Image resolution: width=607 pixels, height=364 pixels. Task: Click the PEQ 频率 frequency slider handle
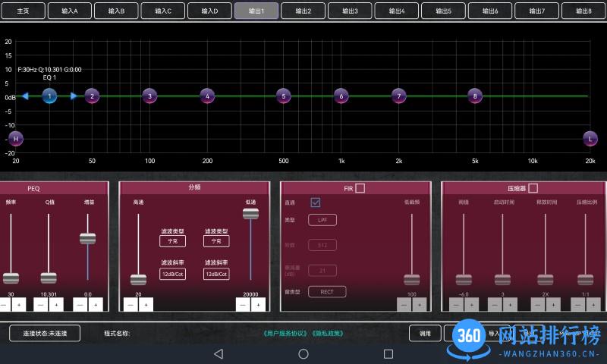coord(11,278)
